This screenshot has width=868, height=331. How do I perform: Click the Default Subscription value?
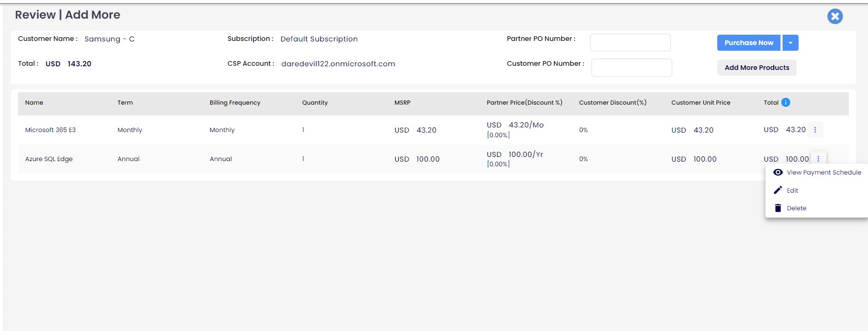point(319,39)
